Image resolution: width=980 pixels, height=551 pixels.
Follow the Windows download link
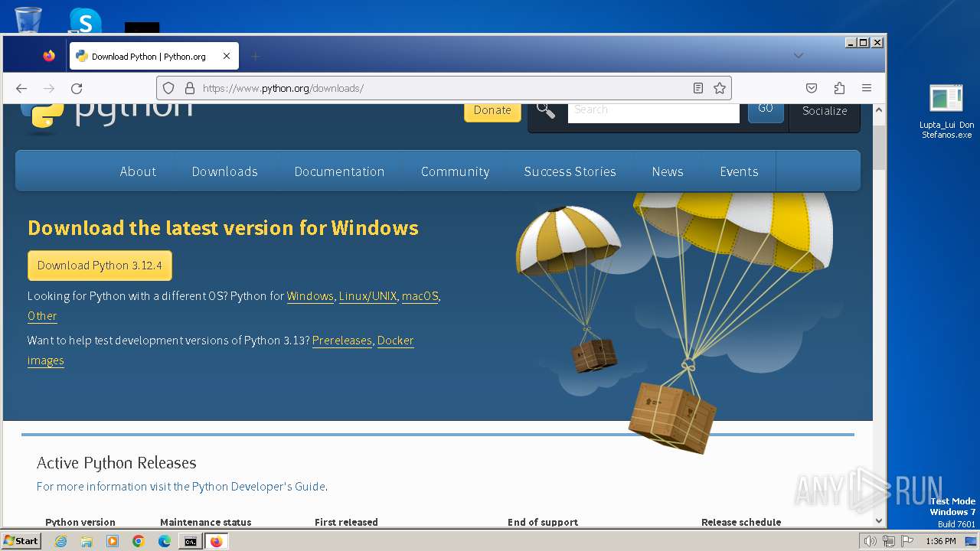tap(310, 296)
